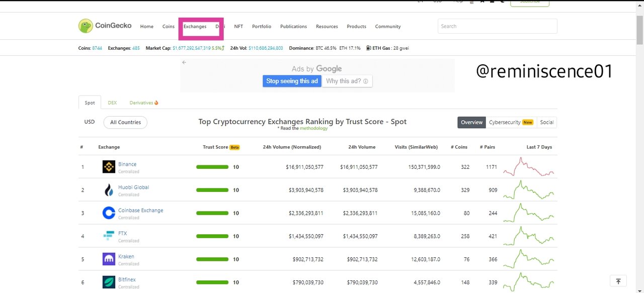Click the Bitfinex leaf logo
Viewport: 644px width, 293px height.
pyautogui.click(x=109, y=282)
